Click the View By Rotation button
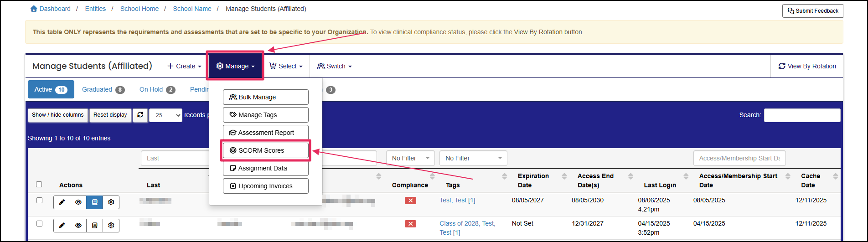Screen dimensions: 868x242 (807, 66)
